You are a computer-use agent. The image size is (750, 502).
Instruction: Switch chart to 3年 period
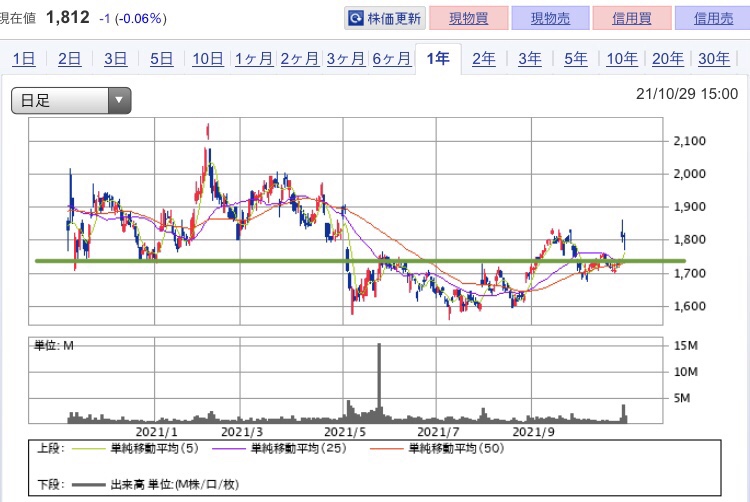[529, 59]
